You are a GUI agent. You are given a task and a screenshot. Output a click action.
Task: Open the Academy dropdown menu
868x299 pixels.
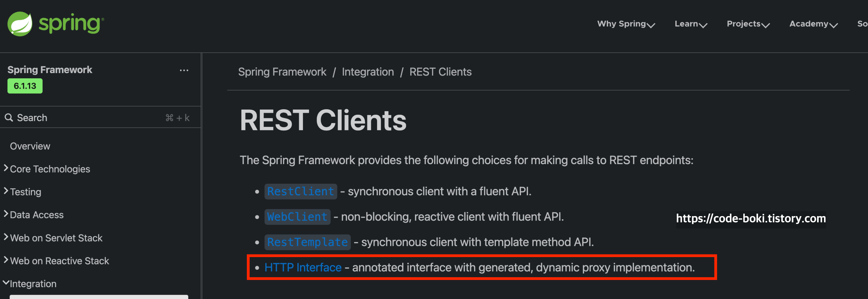point(813,24)
